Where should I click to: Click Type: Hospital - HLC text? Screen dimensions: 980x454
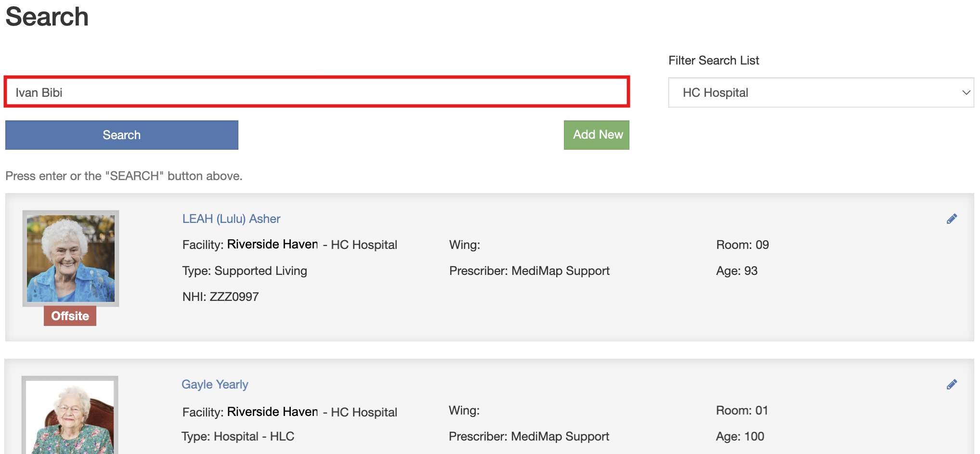238,437
